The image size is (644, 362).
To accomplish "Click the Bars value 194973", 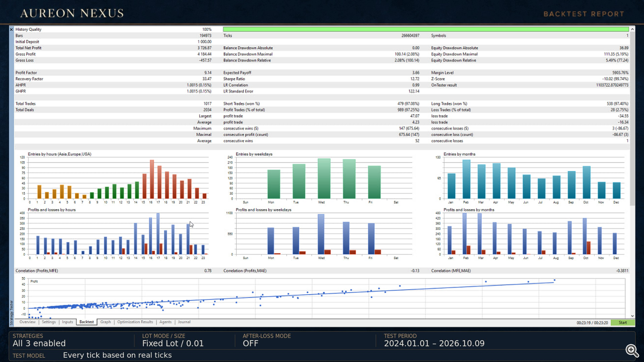I will point(205,36).
